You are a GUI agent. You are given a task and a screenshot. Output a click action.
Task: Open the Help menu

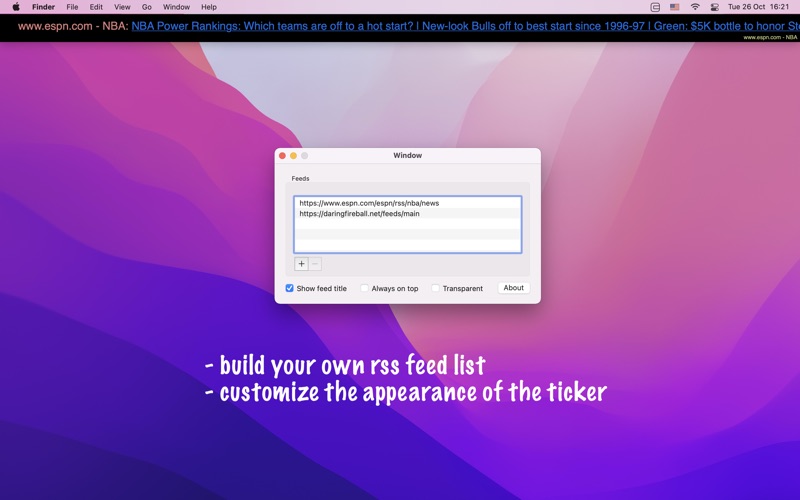209,7
